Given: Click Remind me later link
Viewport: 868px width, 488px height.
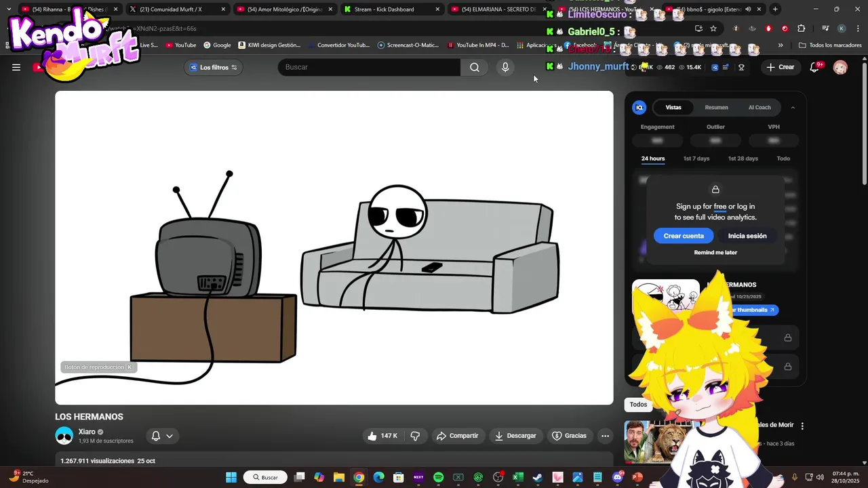Looking at the screenshot, I should pos(715,253).
